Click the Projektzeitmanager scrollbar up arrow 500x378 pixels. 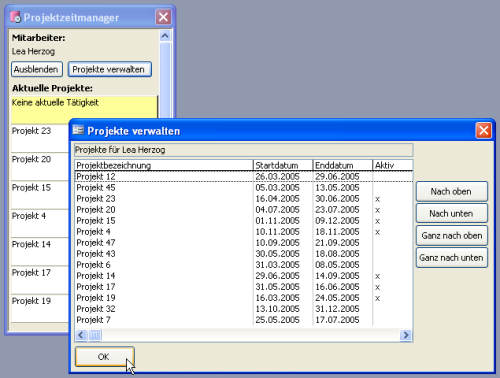click(x=165, y=36)
